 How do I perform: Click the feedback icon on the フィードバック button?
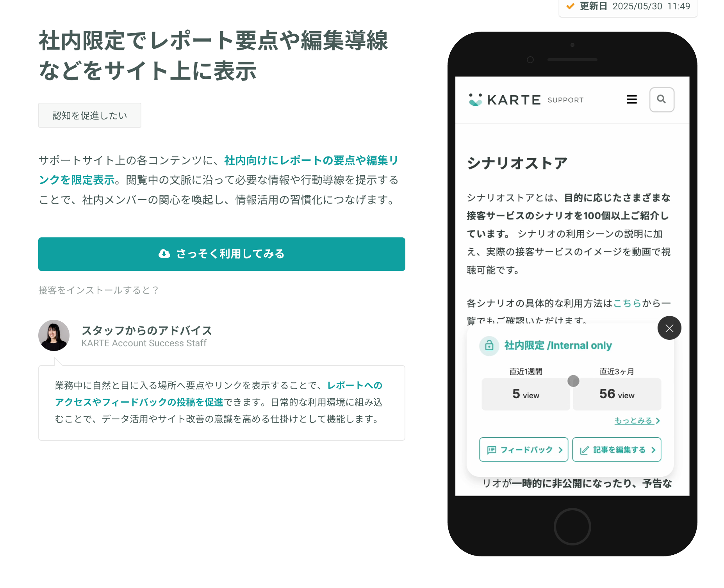pos(492,450)
